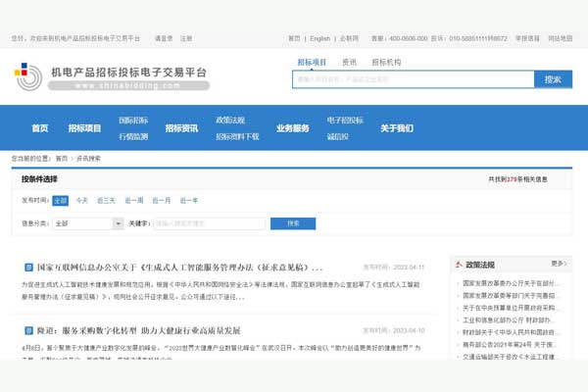Open the 信息分类 dropdown arrow
The height and width of the screenshot is (392, 588).
(119, 223)
